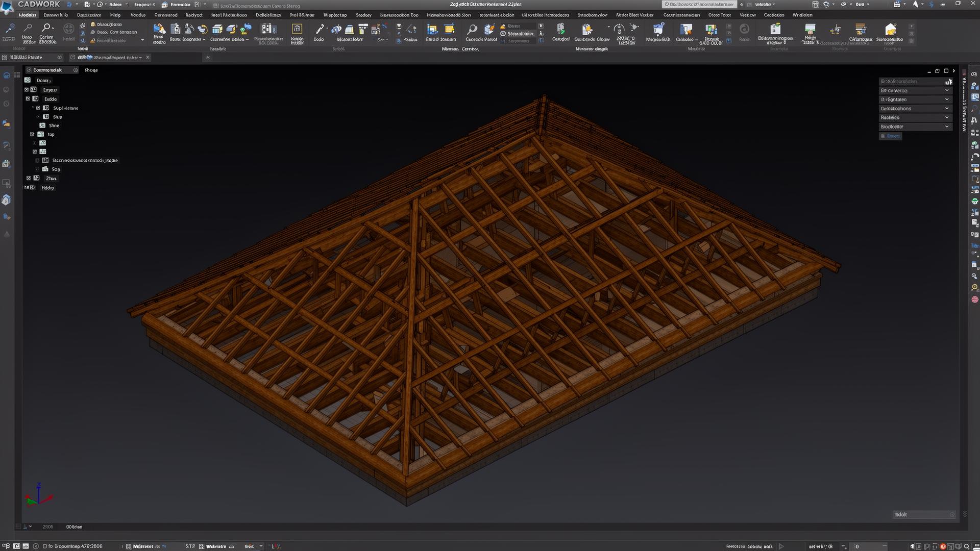Click the magnifier icon above 'Corten'

tap(46, 28)
